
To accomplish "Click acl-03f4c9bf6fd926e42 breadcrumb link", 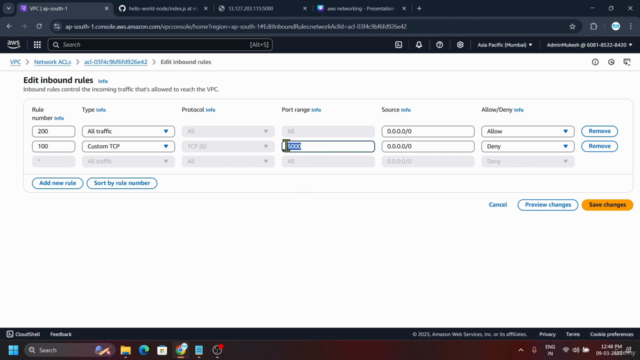I will (x=116, y=62).
